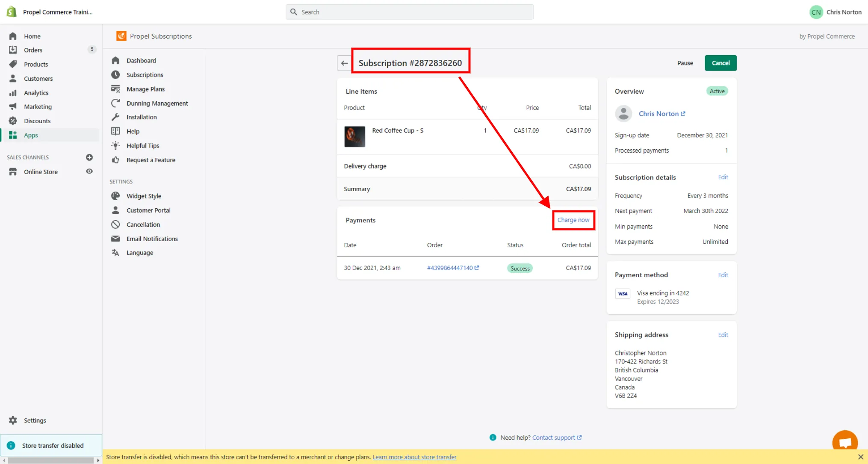Edit Payment method
Viewport: 868px width, 464px height.
tap(723, 275)
